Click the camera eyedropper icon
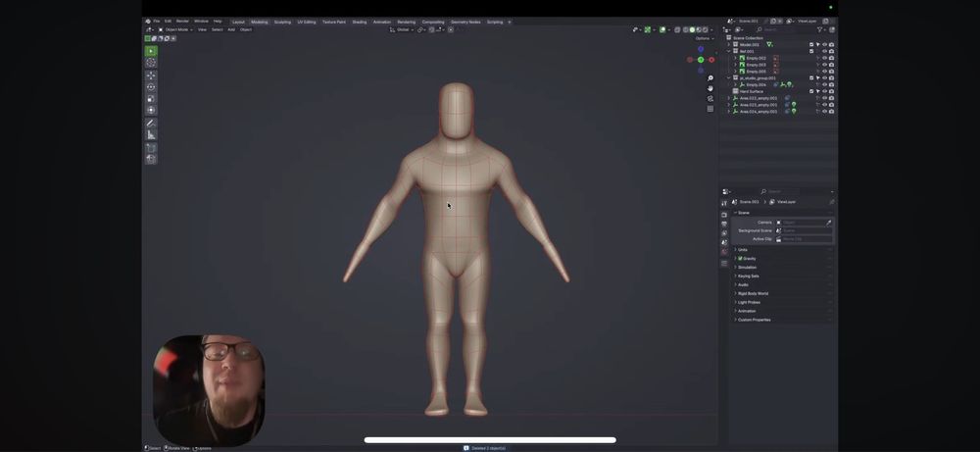The height and width of the screenshot is (452, 980). tap(829, 223)
